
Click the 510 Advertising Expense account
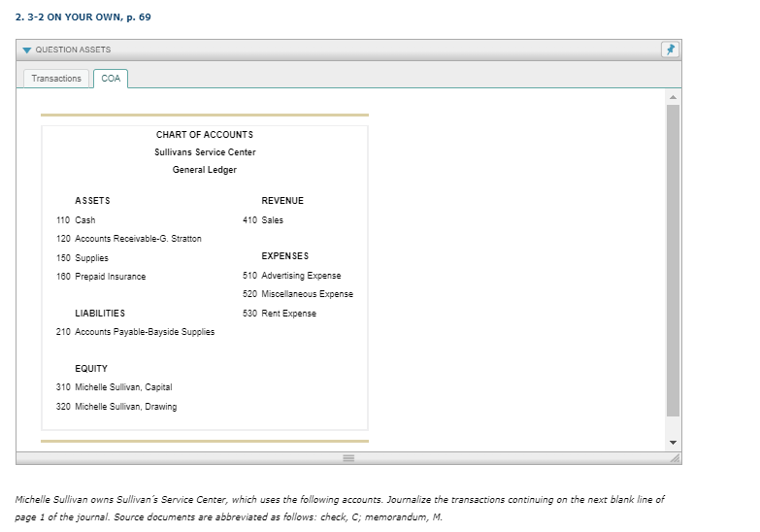pos(292,276)
